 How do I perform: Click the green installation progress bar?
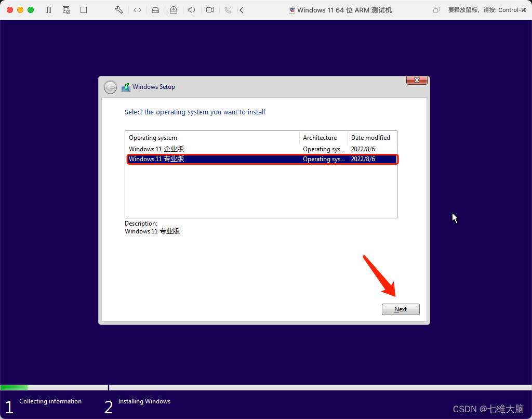pos(14,387)
